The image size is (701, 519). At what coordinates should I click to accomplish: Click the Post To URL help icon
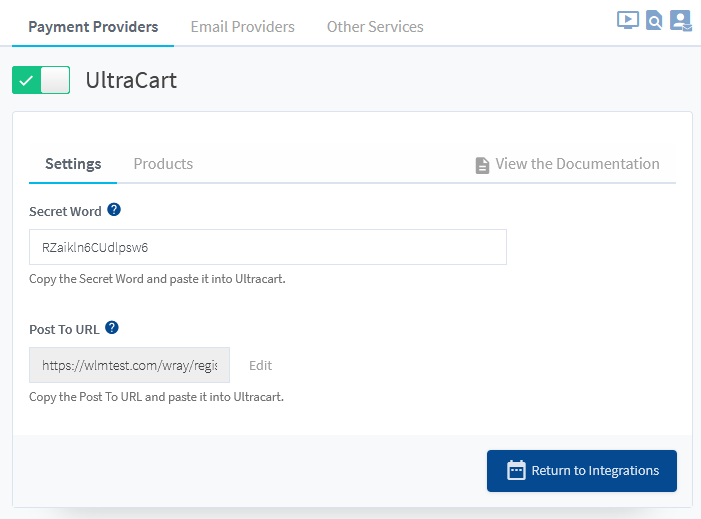pyautogui.click(x=112, y=328)
